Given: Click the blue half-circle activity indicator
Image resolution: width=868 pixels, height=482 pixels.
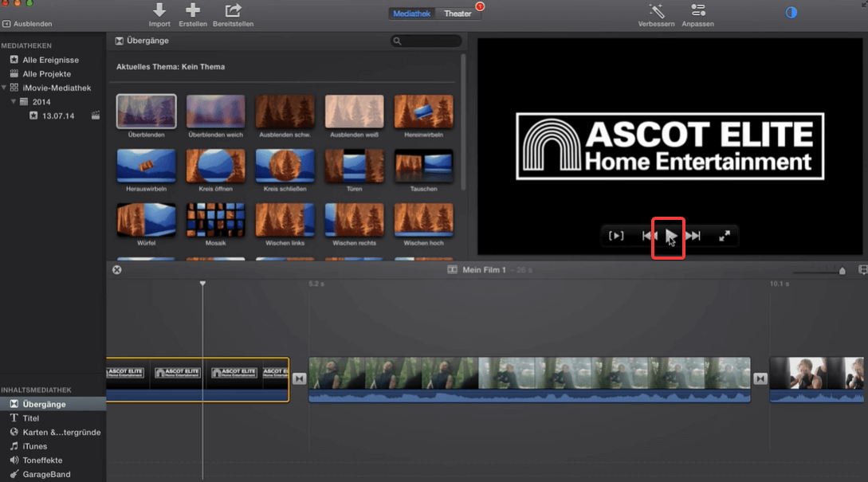Looking at the screenshot, I should [x=791, y=13].
